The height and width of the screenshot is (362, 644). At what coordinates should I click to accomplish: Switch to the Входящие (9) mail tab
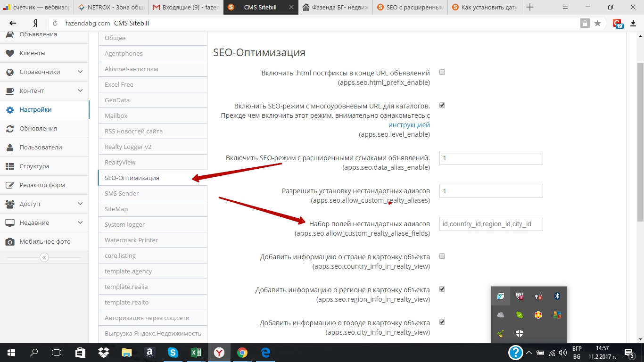click(x=186, y=7)
